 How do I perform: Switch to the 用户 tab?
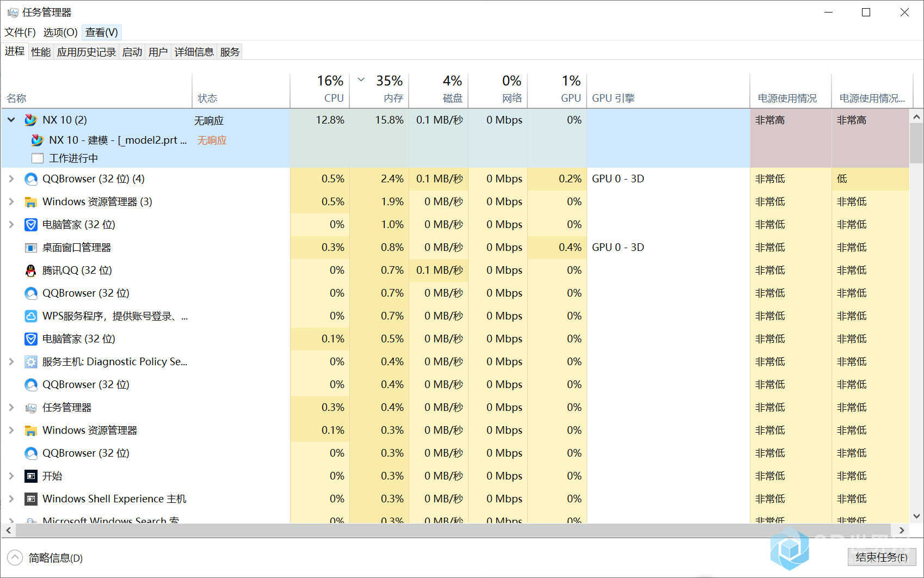click(x=158, y=52)
